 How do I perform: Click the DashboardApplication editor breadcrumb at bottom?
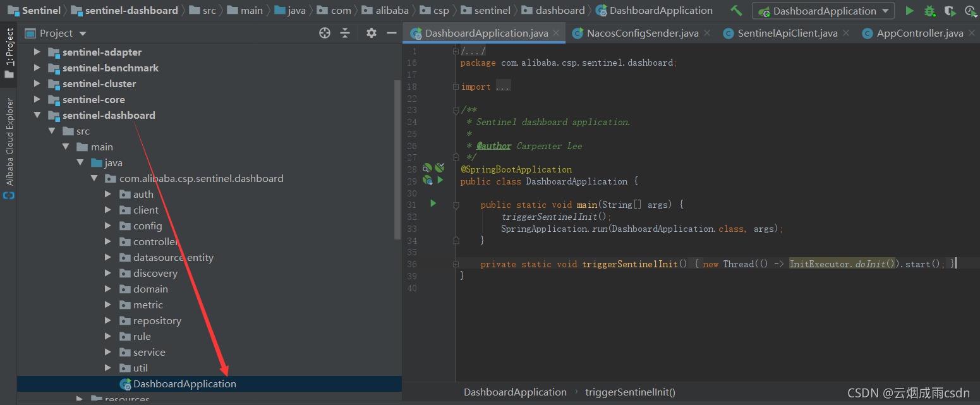click(515, 392)
